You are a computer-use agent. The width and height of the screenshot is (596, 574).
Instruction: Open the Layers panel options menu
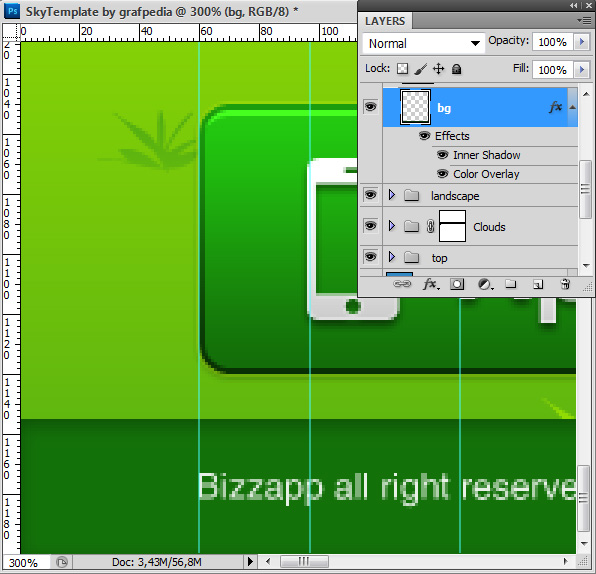coord(584,21)
